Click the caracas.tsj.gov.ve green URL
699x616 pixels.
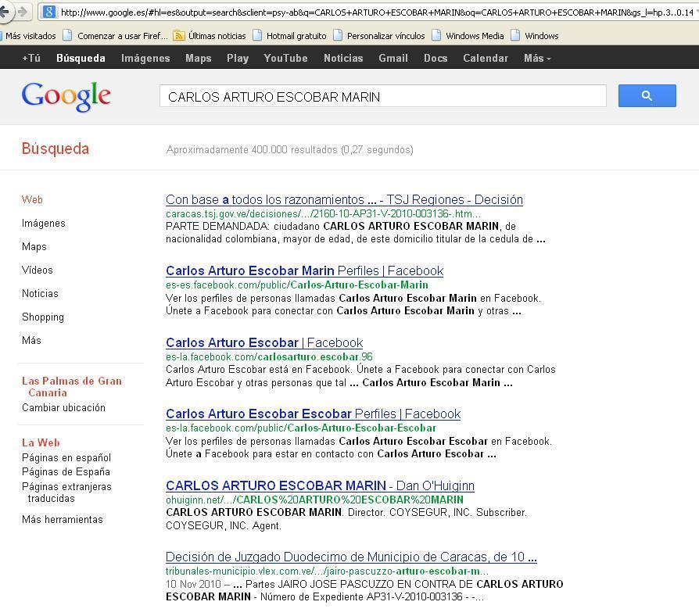coord(323,213)
